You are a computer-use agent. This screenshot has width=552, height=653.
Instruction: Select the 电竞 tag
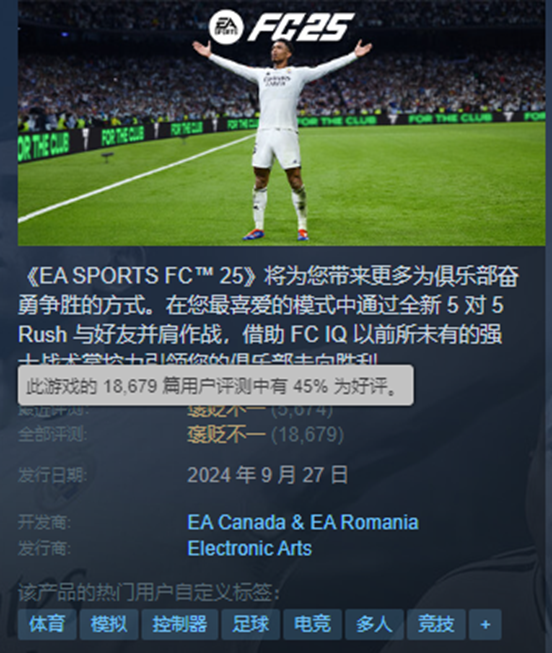(312, 624)
